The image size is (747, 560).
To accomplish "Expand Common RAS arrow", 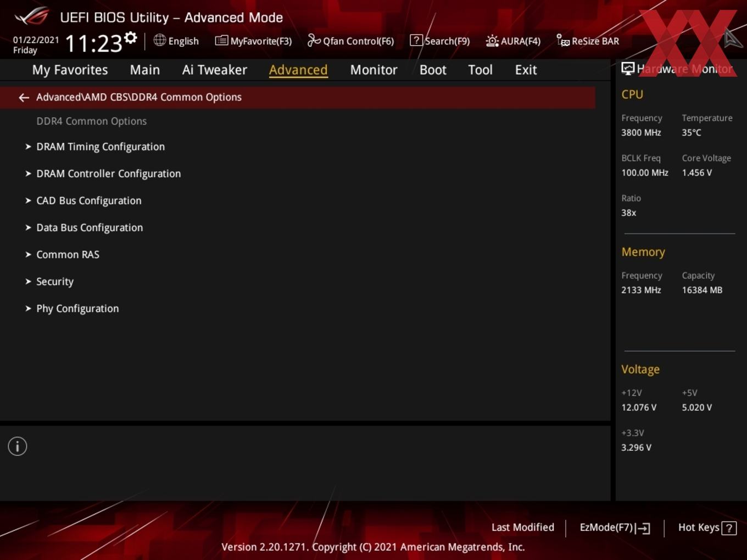I will point(28,254).
